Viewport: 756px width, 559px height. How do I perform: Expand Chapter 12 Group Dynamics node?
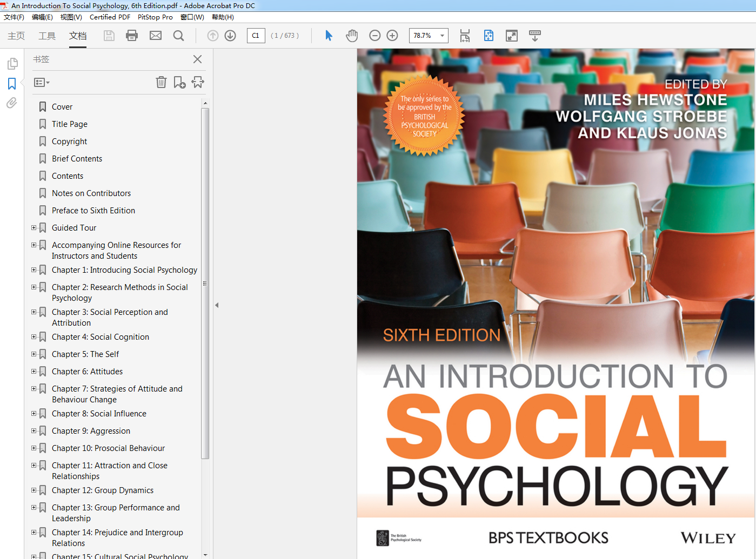pos(34,490)
